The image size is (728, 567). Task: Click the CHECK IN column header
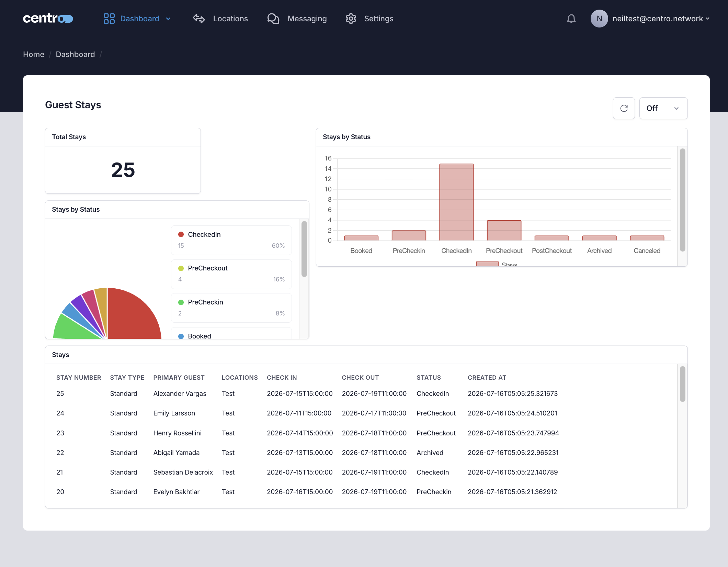[x=282, y=378]
